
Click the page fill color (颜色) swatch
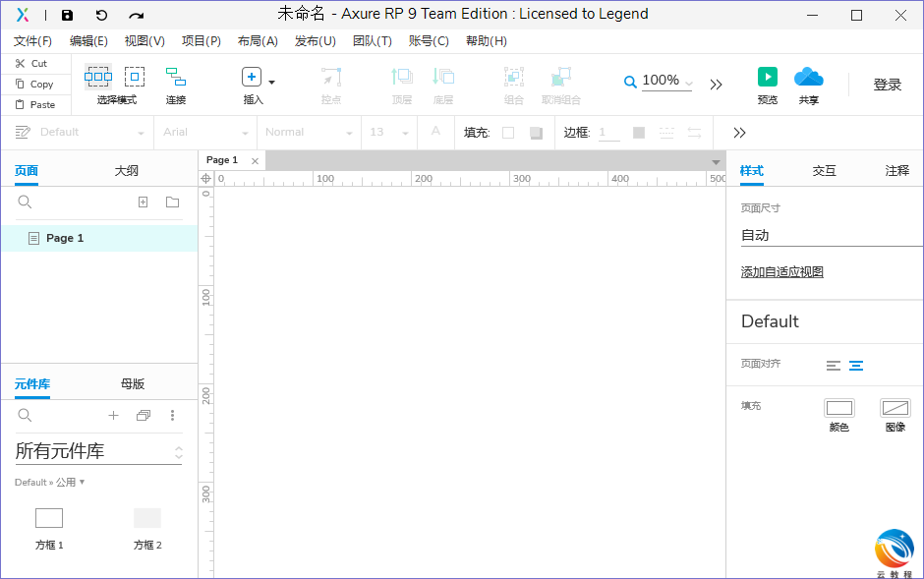[x=838, y=408]
